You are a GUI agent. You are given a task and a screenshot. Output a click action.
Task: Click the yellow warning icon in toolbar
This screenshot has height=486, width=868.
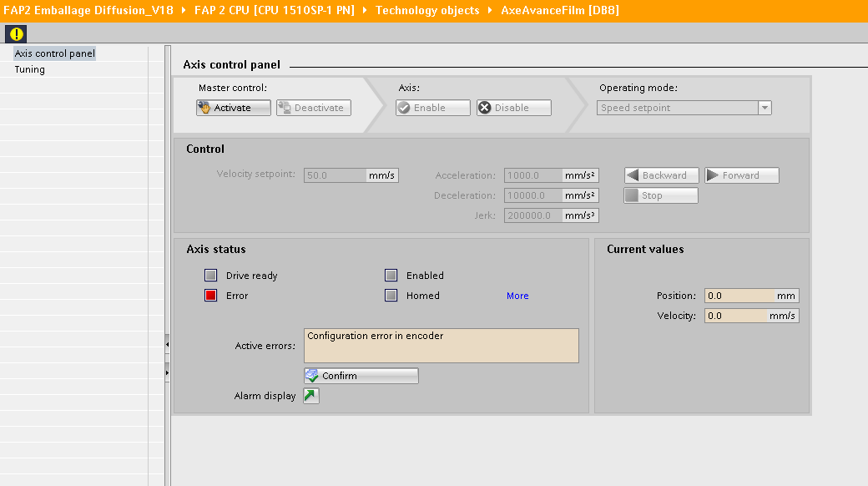pyautogui.click(x=16, y=33)
